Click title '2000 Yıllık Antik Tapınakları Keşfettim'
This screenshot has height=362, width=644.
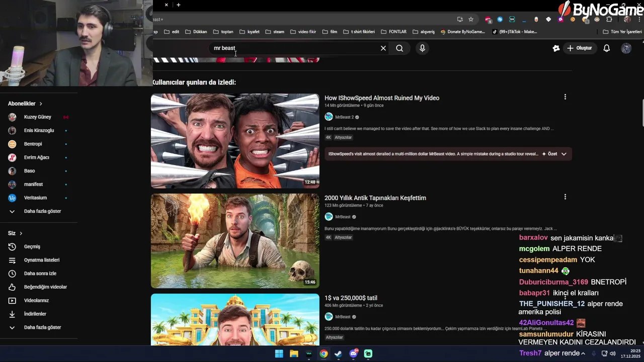point(375,198)
